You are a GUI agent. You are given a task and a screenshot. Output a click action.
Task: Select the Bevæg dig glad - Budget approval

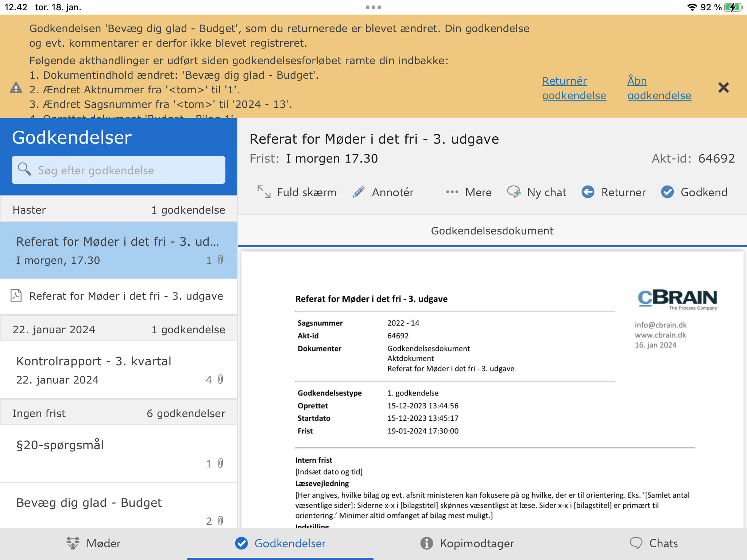[x=119, y=505]
